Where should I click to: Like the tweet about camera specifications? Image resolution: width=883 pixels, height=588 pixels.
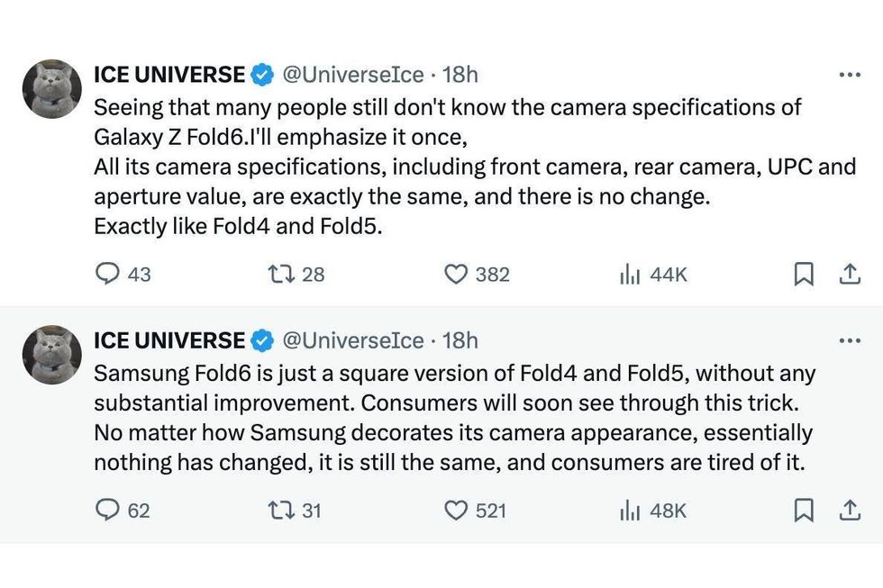(x=460, y=275)
